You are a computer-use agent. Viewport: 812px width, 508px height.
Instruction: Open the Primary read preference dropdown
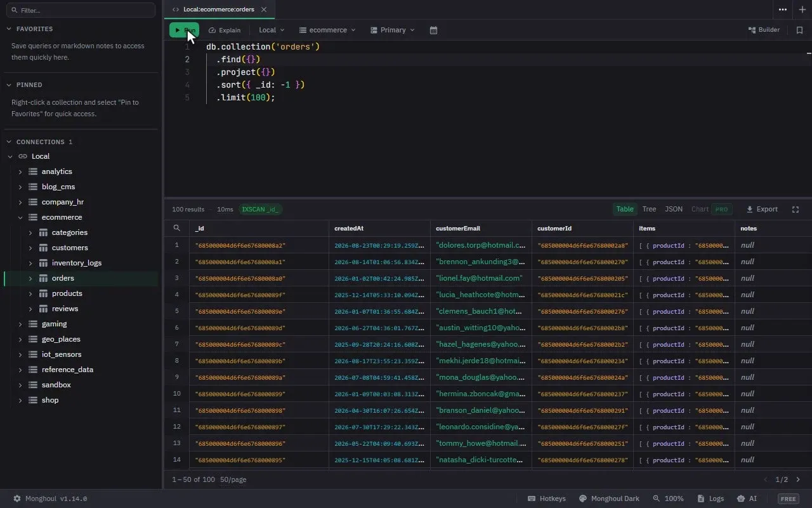(393, 30)
